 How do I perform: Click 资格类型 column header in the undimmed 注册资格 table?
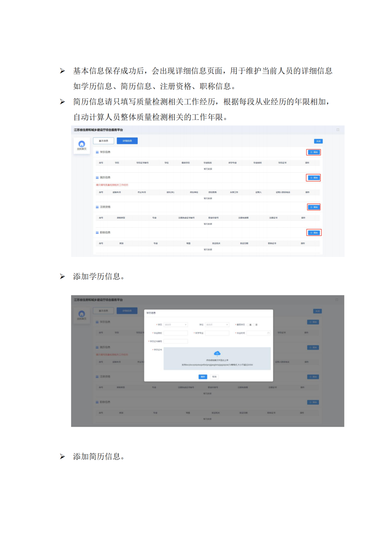(121, 218)
